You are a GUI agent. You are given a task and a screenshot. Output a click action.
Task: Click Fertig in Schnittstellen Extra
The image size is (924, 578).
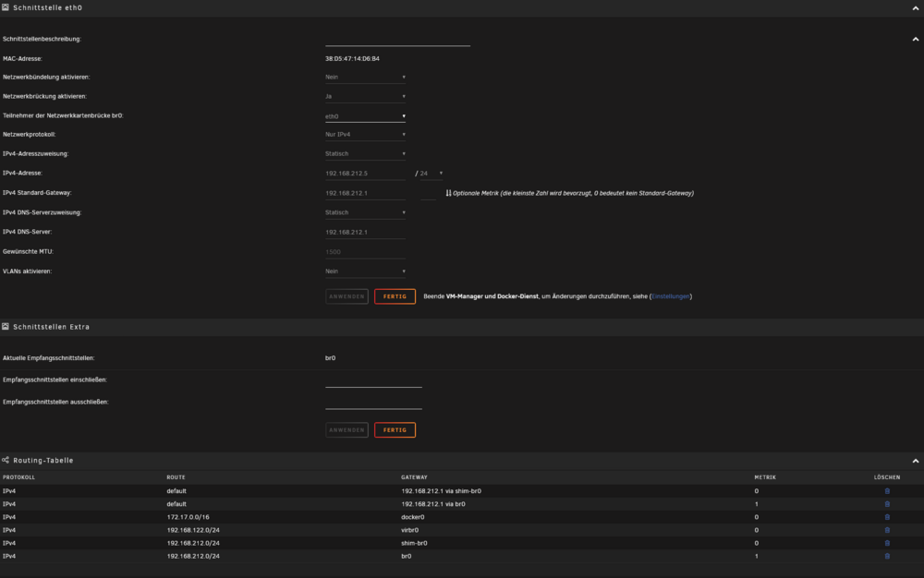pos(395,430)
